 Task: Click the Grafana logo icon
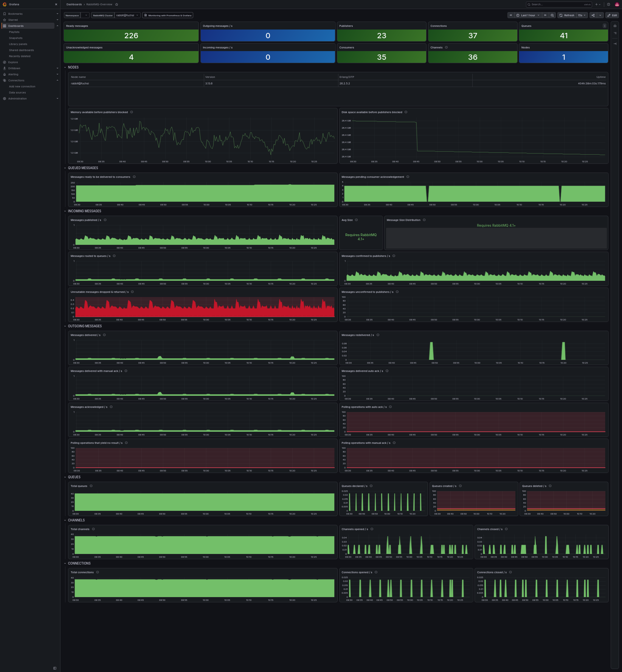[x=5, y=4]
